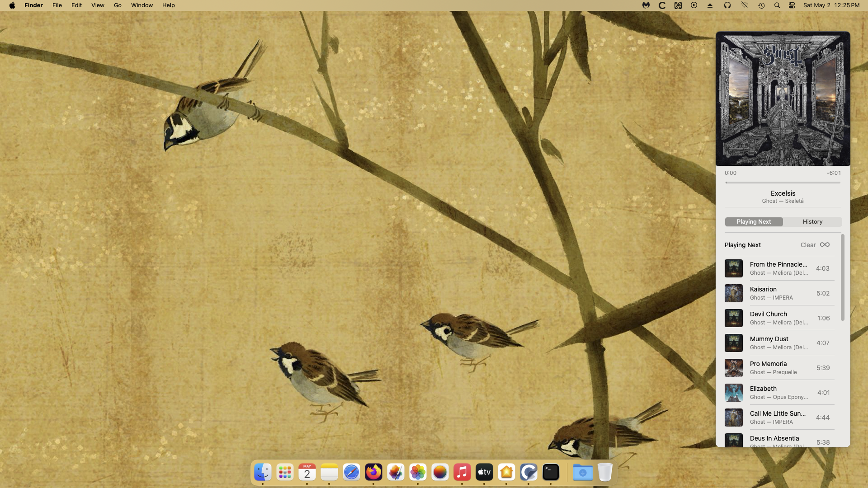This screenshot has height=488, width=868.
Task: Open Photos from the Dock
Action: 418,473
